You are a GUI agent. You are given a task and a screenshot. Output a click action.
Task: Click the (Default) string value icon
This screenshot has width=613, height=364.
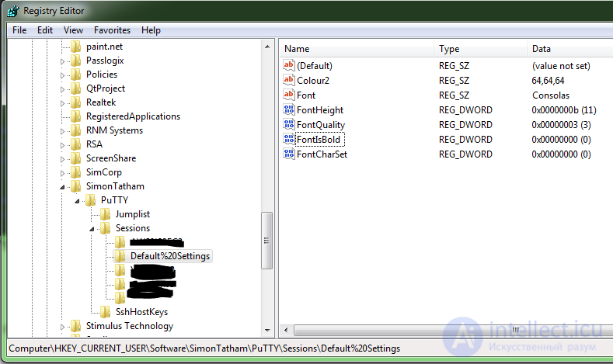(x=289, y=65)
